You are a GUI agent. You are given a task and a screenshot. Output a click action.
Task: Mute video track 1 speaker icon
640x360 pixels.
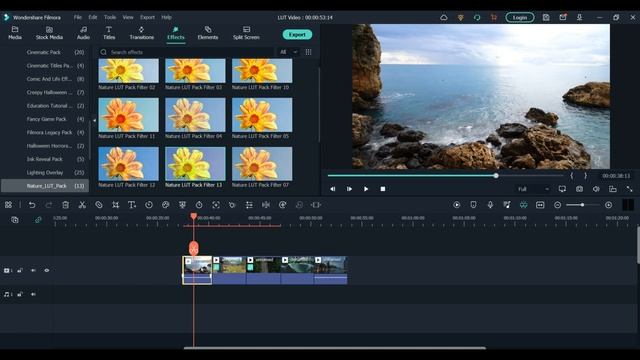tap(33, 270)
